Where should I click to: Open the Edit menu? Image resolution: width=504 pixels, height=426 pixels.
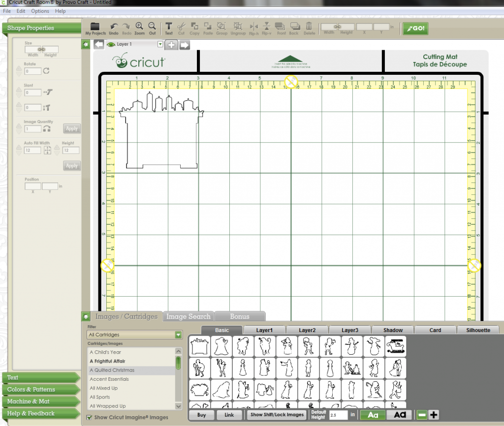click(21, 11)
